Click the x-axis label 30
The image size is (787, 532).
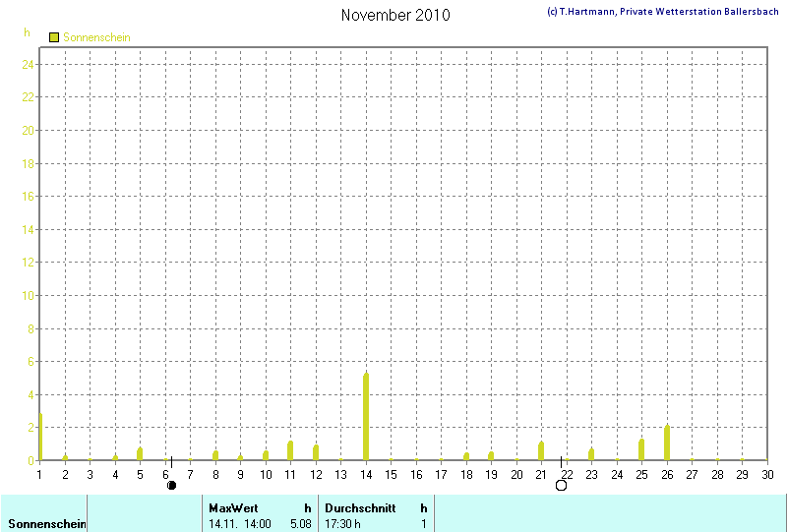tap(767, 475)
